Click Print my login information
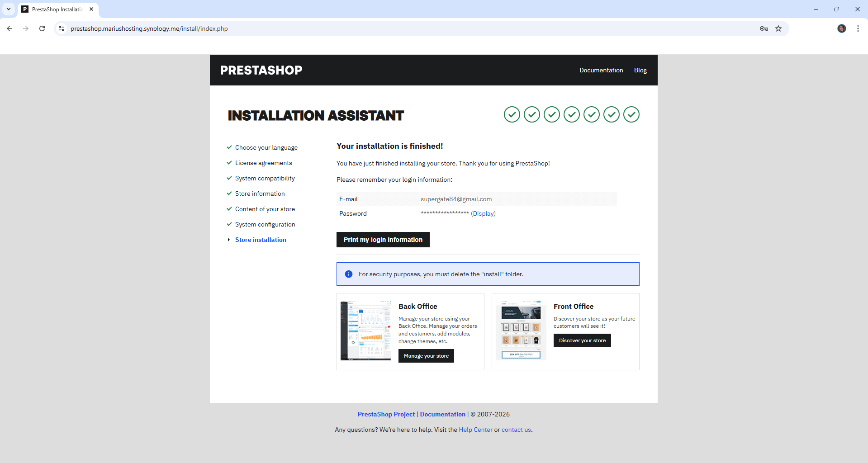Image resolution: width=868 pixels, height=463 pixels. point(383,239)
